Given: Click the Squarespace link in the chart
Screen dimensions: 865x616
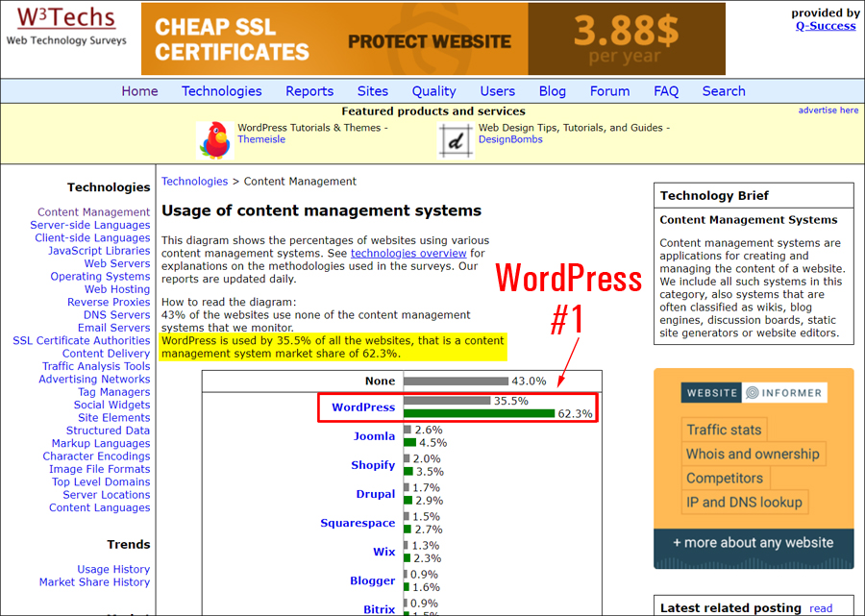Looking at the screenshot, I should (358, 523).
